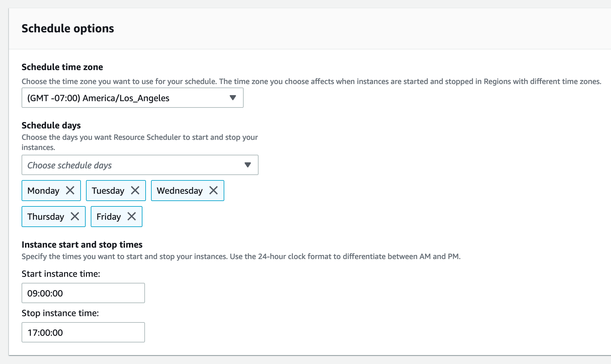Select the Friday tag label
The image size is (611, 364).
tap(108, 217)
